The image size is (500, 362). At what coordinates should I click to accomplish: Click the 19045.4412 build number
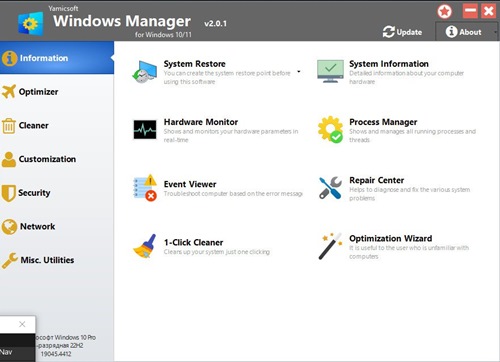56,354
